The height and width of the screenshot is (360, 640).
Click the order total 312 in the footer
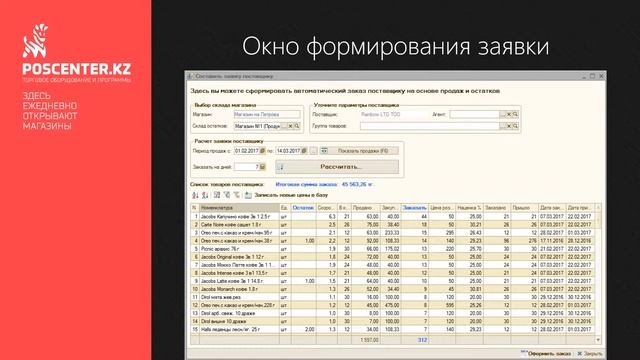422,340
